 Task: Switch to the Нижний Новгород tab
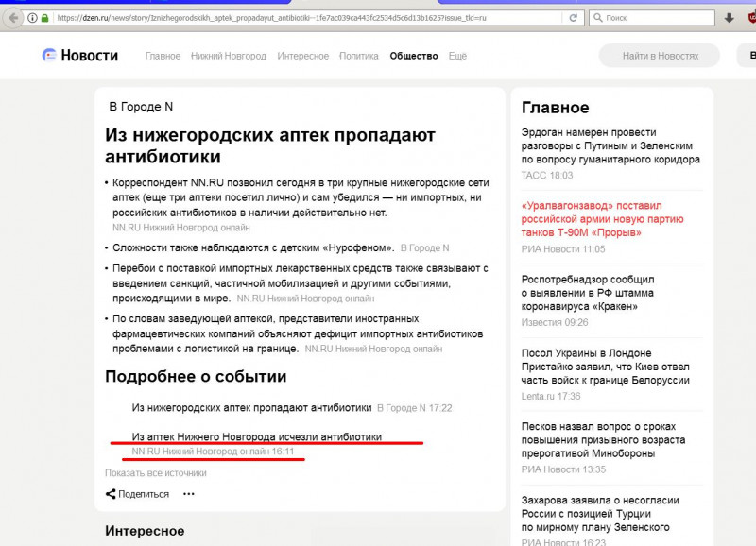[230, 56]
